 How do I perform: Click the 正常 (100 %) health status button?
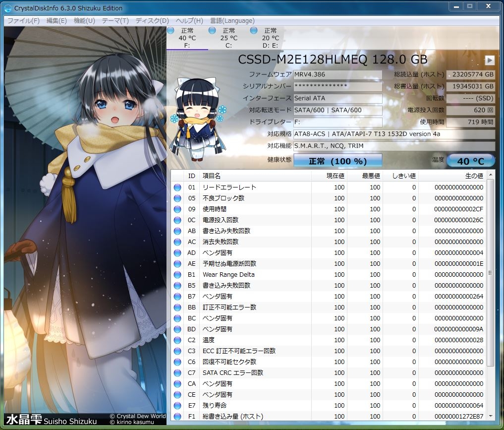(338, 161)
